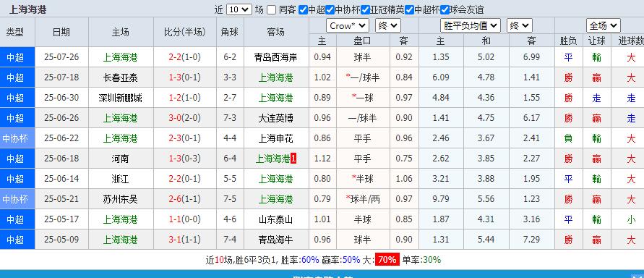Click the 比分(半场) column header
This screenshot has width=644, height=278.
(185, 32)
